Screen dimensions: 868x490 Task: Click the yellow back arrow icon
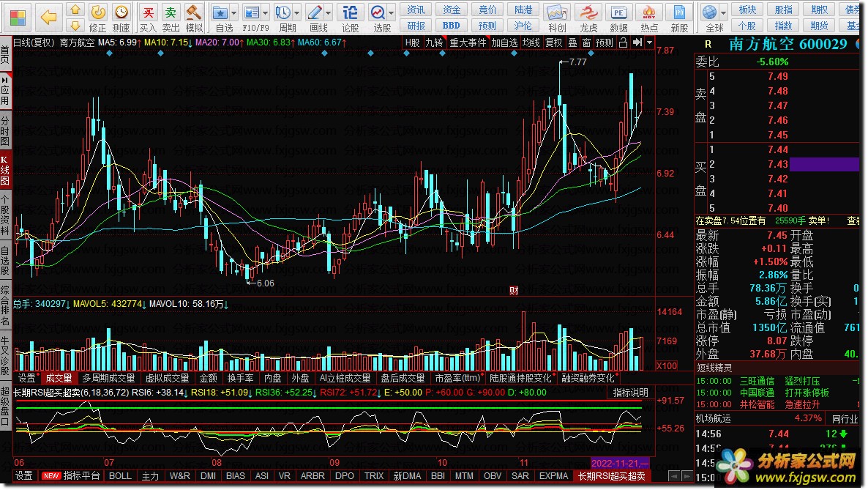point(49,18)
